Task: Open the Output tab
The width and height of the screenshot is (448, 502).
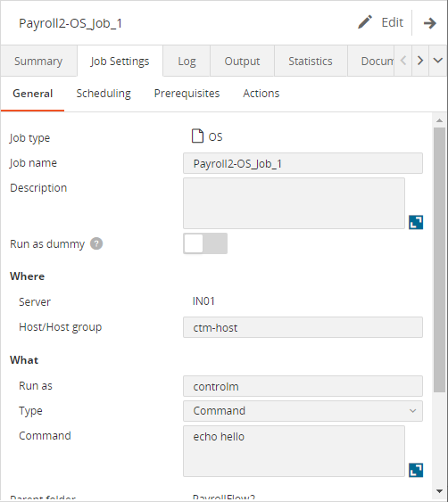Action: coord(242,61)
